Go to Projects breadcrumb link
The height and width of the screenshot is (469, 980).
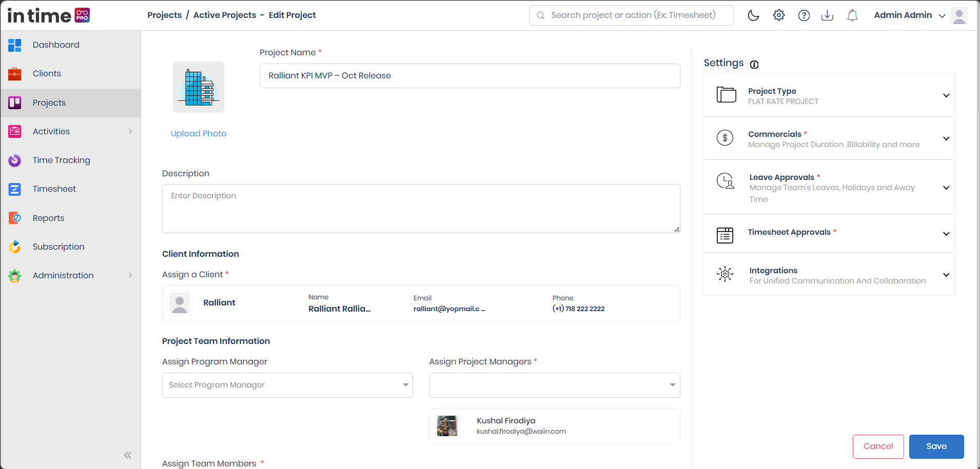pos(165,15)
